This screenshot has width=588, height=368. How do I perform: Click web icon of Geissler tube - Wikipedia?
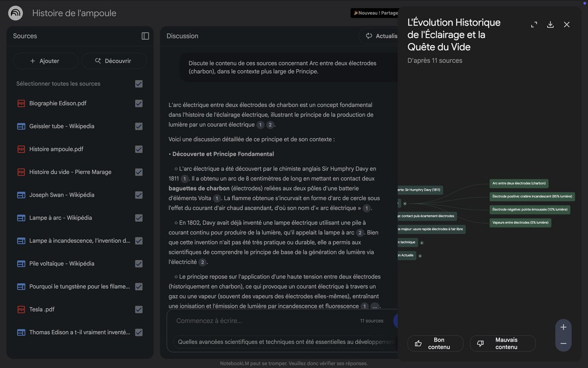coord(21,126)
